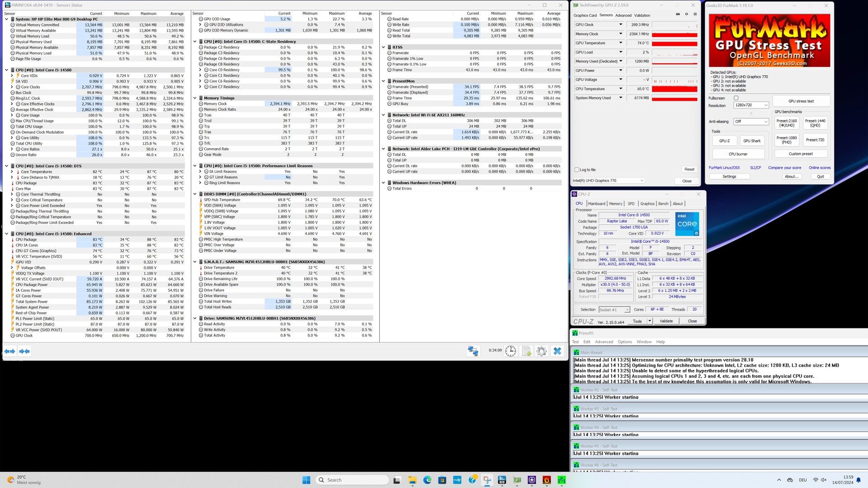Open Memory tab in CPU-Z
868x488 pixels.
click(x=615, y=204)
